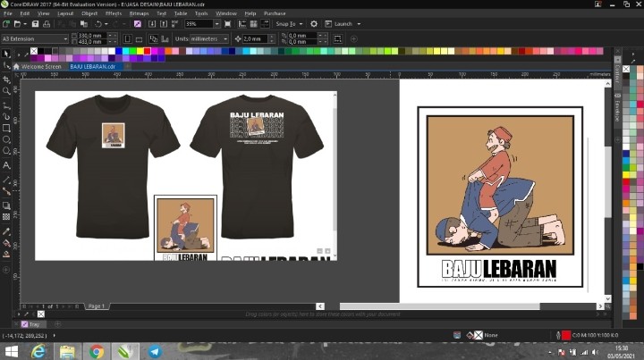Screen dimensions: 644x360
Task: Open the Effects menu
Action: (x=114, y=13)
